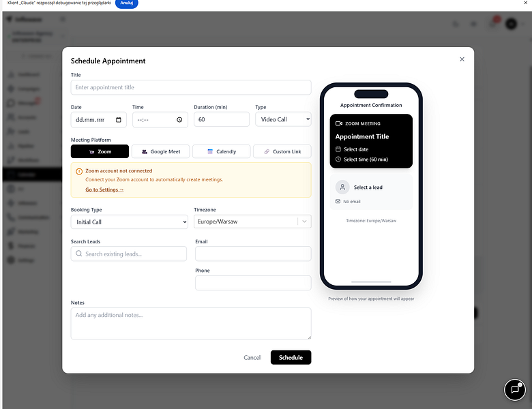Click the Zoom warning alert icon

(x=79, y=171)
